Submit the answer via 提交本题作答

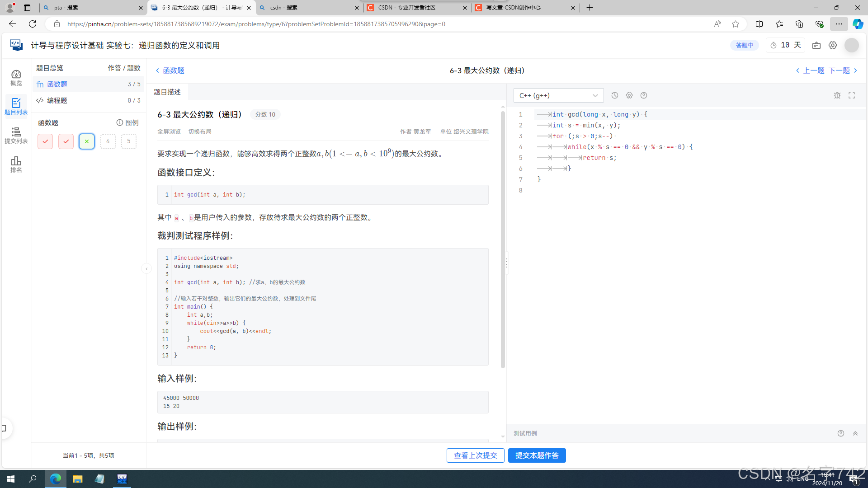(537, 455)
